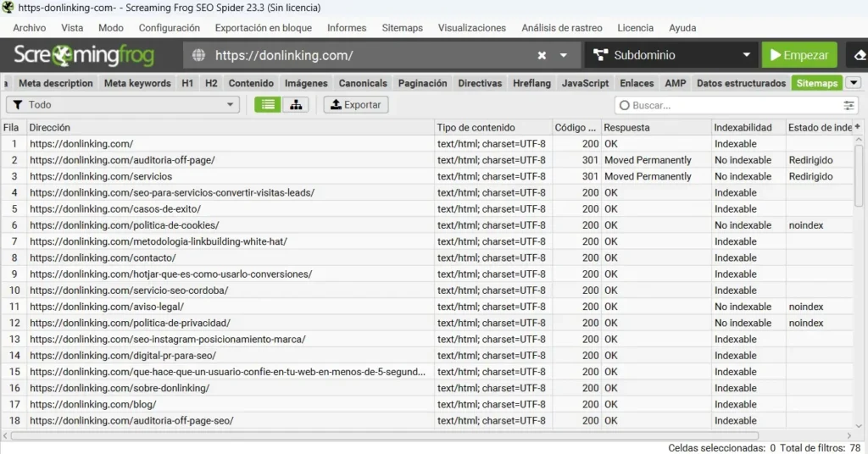Select the auditoria-off-page/ URL row
Viewport: 868px width, 454px height.
pyautogui.click(x=427, y=160)
